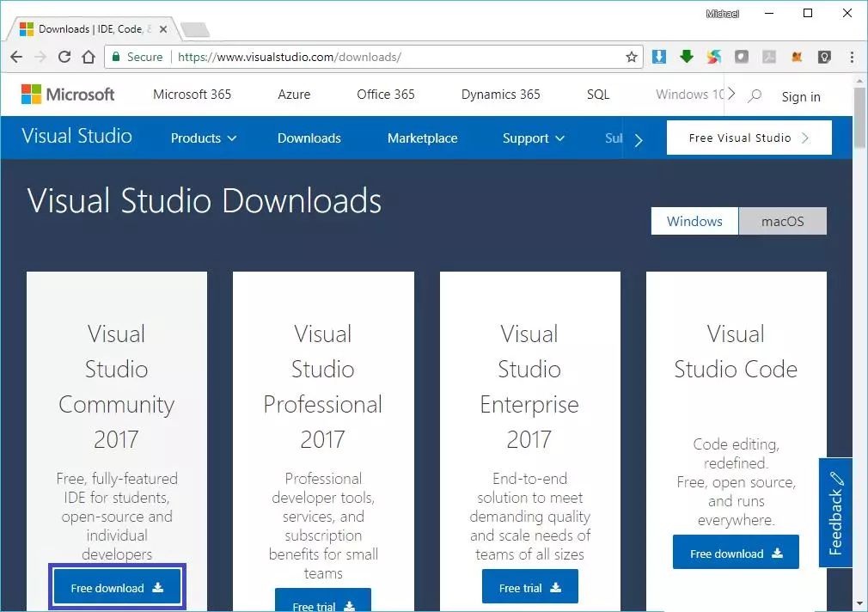The width and height of the screenshot is (868, 612).
Task: Click Free Visual Studio button
Action: coord(749,138)
